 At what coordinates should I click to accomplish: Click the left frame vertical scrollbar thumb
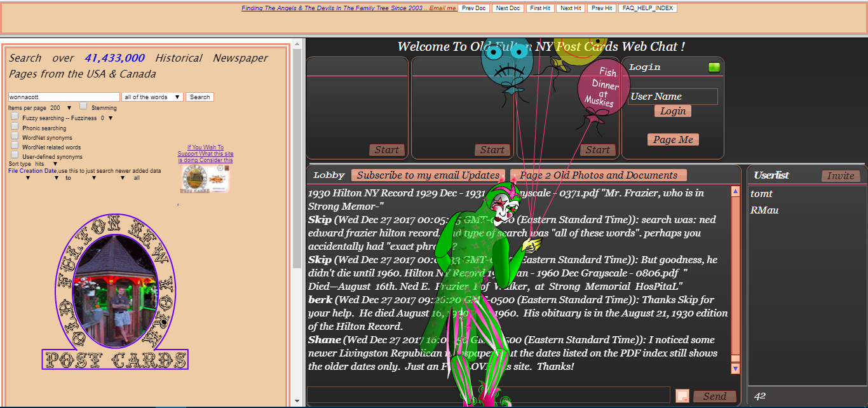(x=297, y=158)
